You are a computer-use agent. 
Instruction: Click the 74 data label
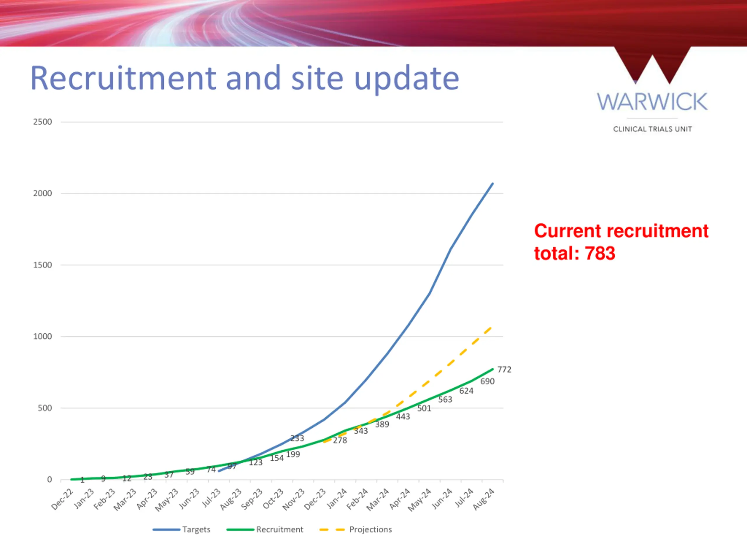pos(211,469)
